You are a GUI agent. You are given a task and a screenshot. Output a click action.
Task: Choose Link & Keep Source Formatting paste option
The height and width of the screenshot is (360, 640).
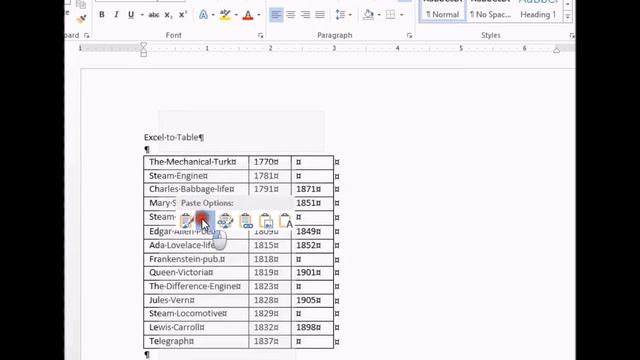click(x=225, y=220)
